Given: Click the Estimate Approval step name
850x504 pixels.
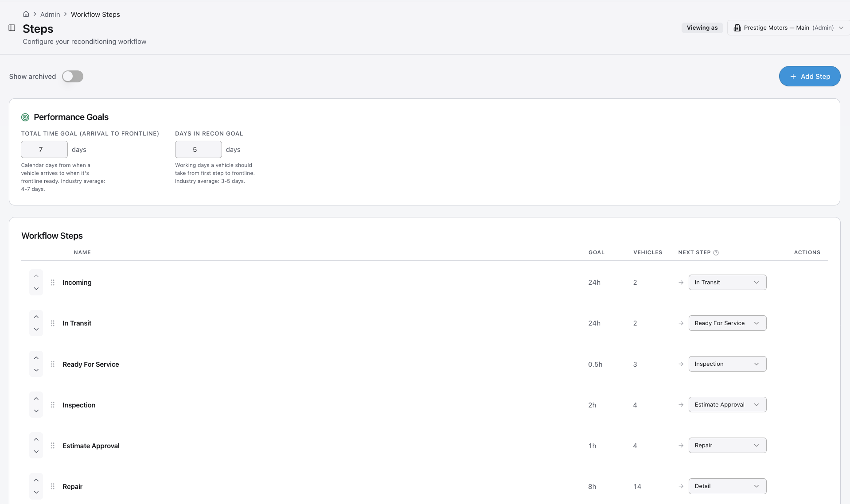Looking at the screenshot, I should click(x=91, y=446).
